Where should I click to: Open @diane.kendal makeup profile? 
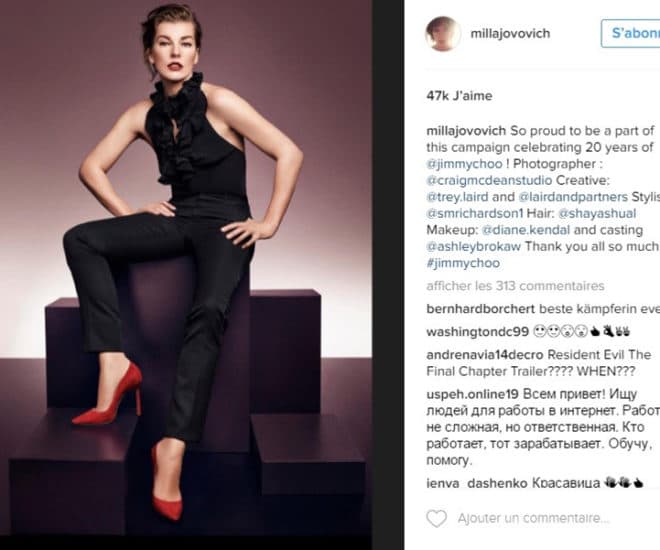(x=526, y=230)
